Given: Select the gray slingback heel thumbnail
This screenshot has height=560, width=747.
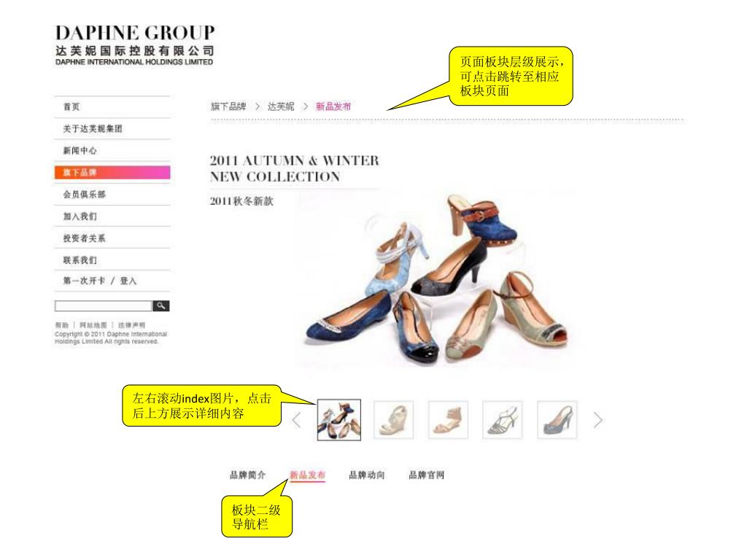Looking at the screenshot, I should pyautogui.click(x=557, y=420).
